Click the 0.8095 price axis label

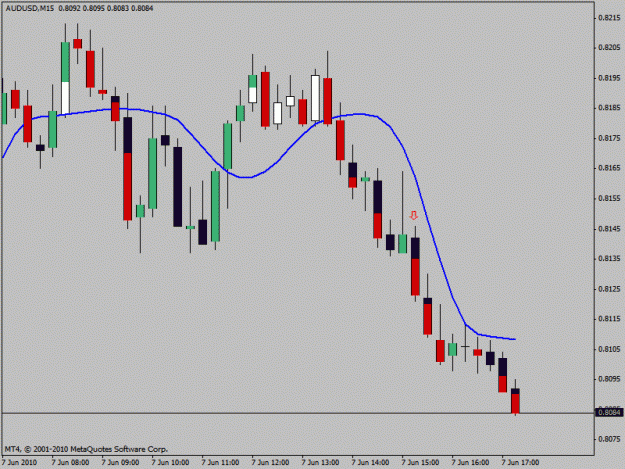click(x=609, y=379)
